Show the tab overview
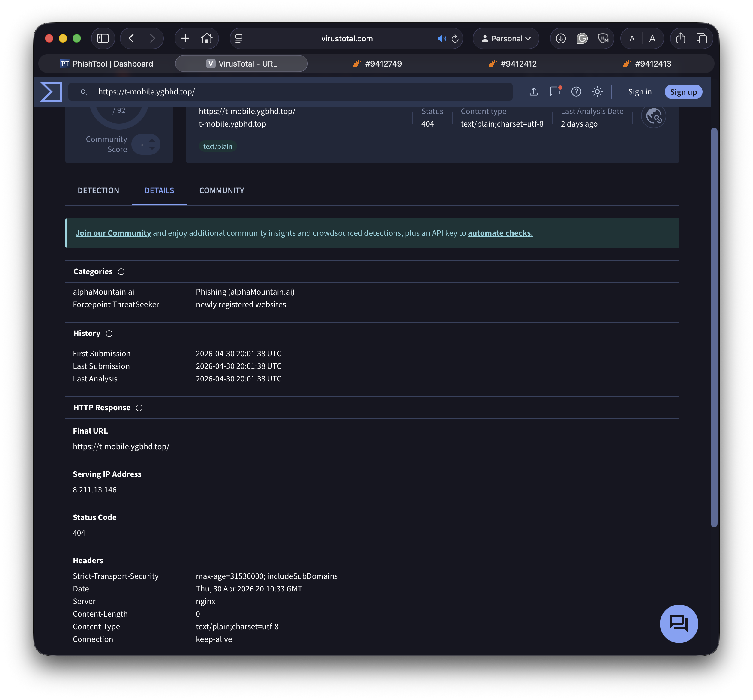753x700 pixels. coord(701,38)
